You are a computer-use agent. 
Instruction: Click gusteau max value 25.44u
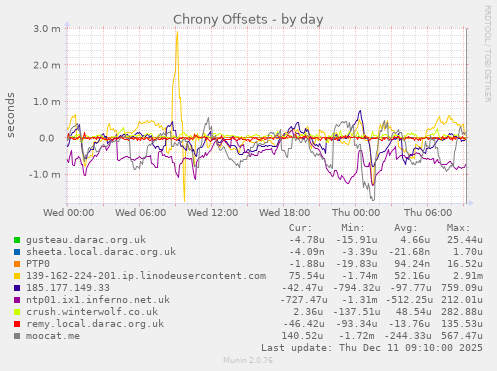[465, 240]
